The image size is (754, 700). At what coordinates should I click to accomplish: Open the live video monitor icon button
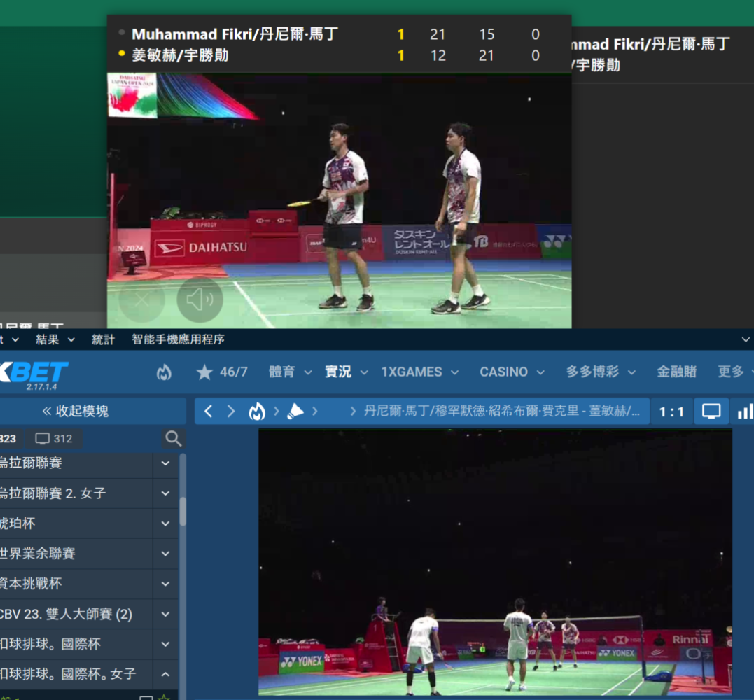711,412
